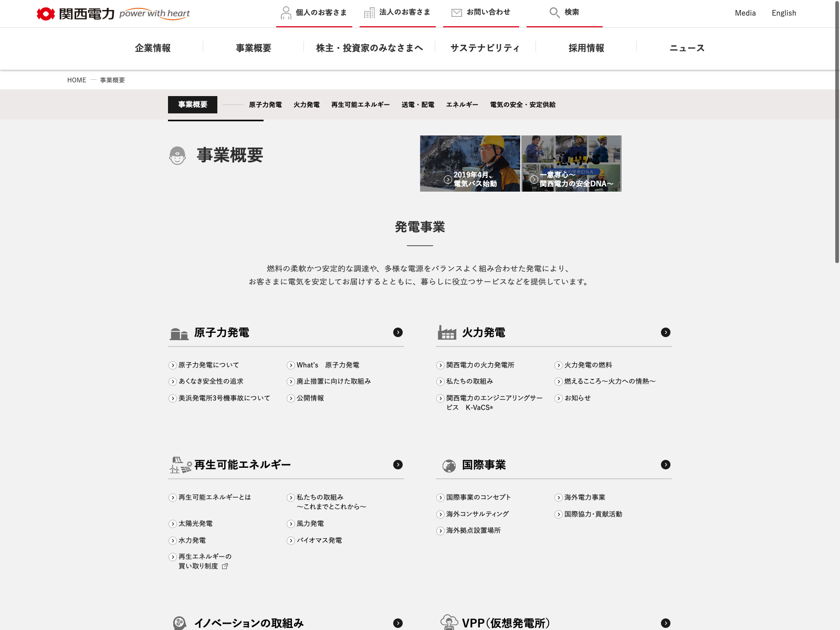This screenshot has width=840, height=630.
Task: Expand 再生可能エネルギー section with arrow button
Action: coord(398,465)
